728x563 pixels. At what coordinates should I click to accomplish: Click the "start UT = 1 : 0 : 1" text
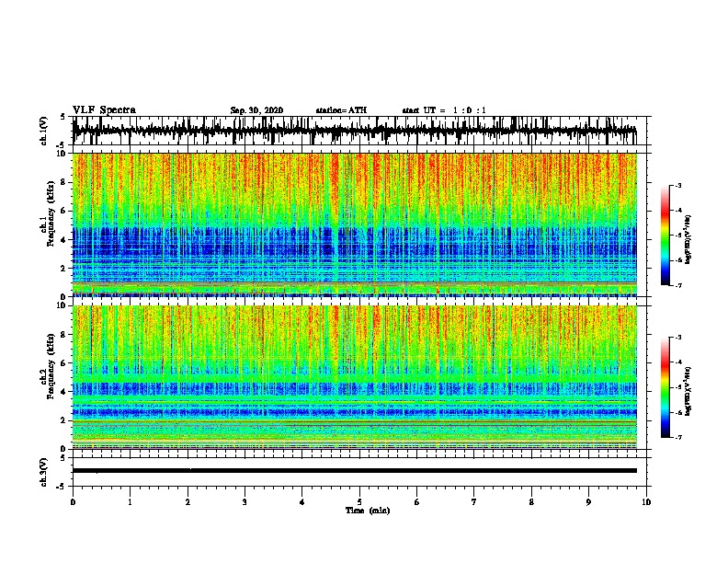(x=444, y=110)
